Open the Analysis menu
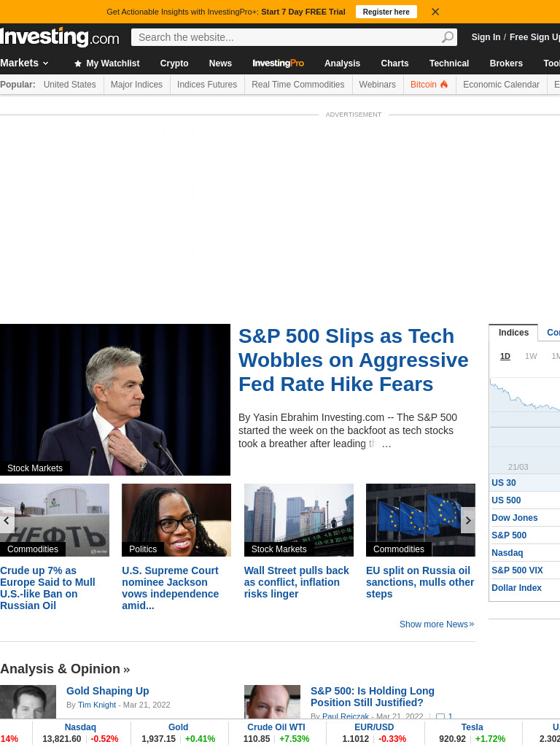560x747 pixels. tap(343, 63)
